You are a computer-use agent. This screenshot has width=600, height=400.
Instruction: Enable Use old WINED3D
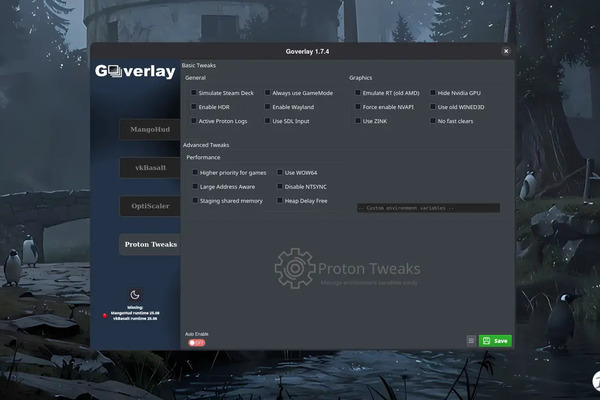433,107
